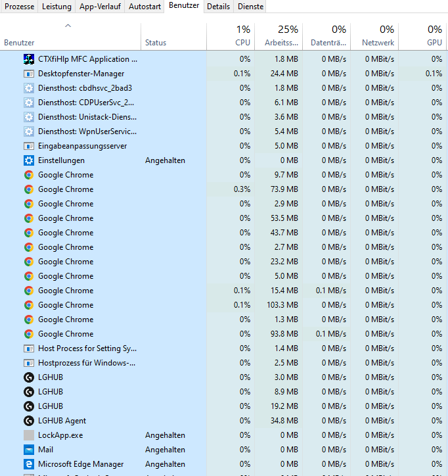Click the 0.1% GPU value of Desktopfenster-Manager
Image resolution: width=448 pixels, height=476 pixels.
point(434,74)
